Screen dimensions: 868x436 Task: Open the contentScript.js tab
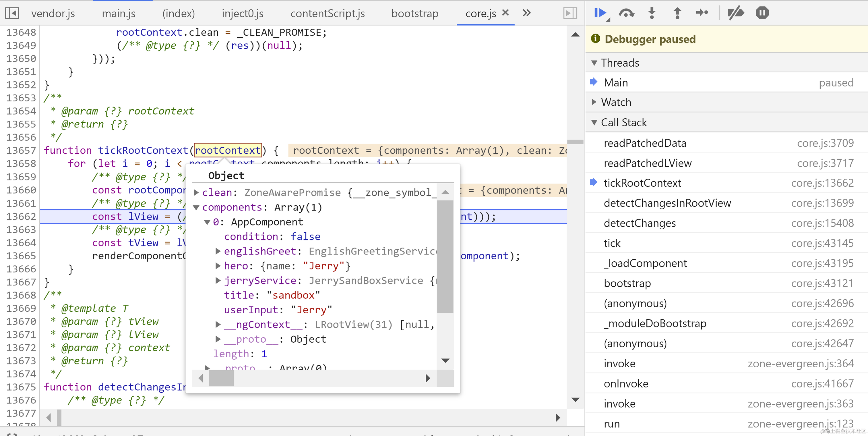coord(327,13)
